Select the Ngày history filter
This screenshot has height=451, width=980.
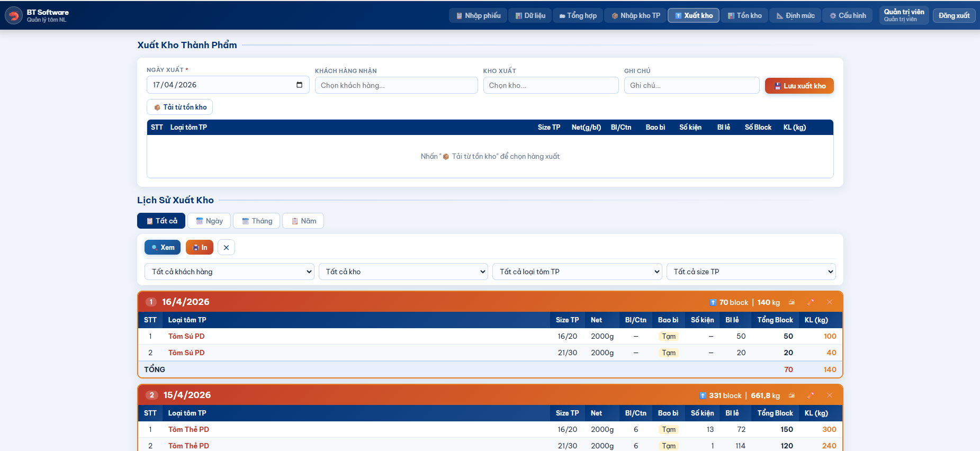pos(210,221)
